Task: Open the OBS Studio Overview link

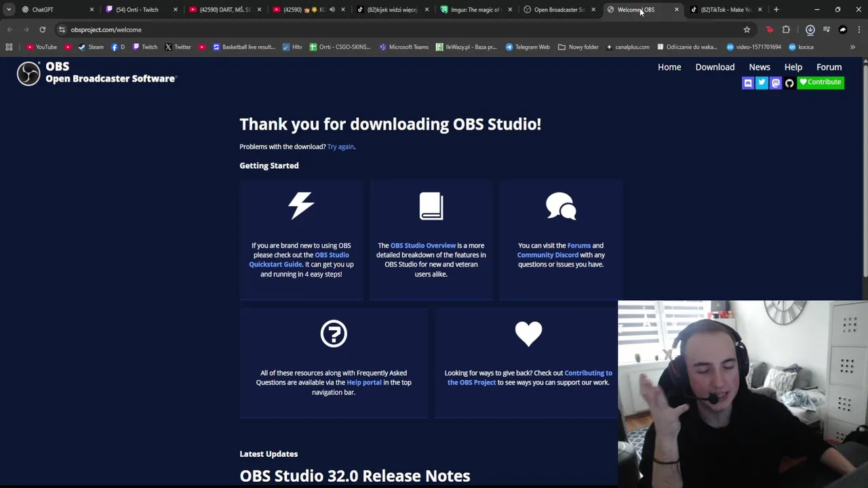Action: [423, 245]
